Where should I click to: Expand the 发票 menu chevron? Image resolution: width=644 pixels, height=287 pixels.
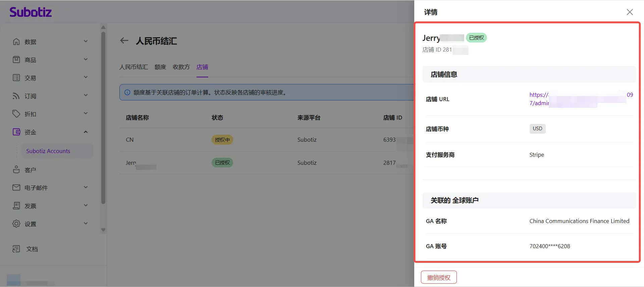[86, 205]
